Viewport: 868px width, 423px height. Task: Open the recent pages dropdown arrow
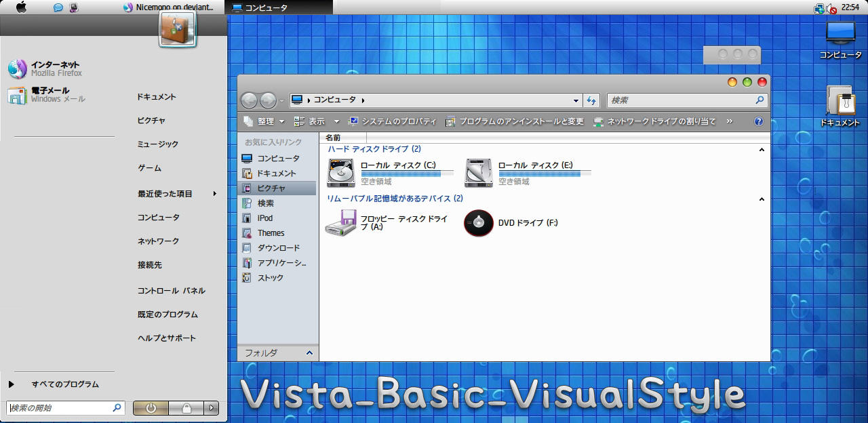[282, 101]
